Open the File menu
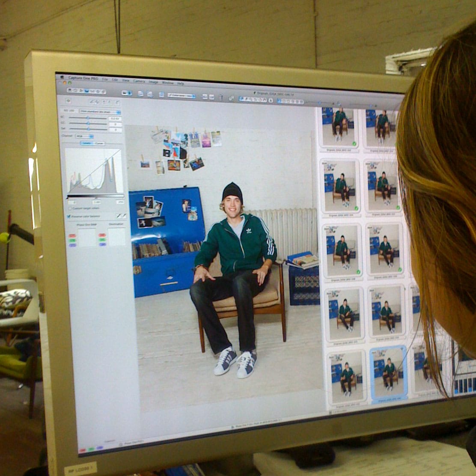Viewport: 476px width, 476px height. coord(105,79)
